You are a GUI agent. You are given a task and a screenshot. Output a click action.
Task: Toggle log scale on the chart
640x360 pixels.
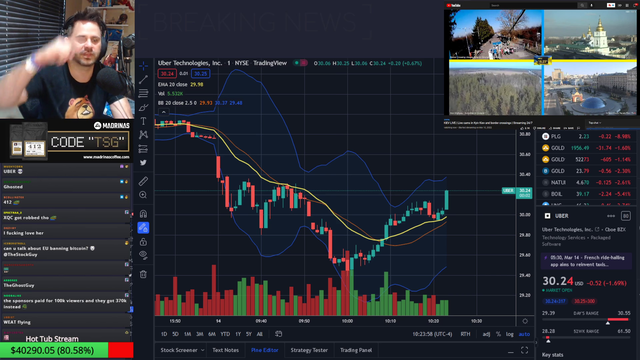(x=510, y=334)
